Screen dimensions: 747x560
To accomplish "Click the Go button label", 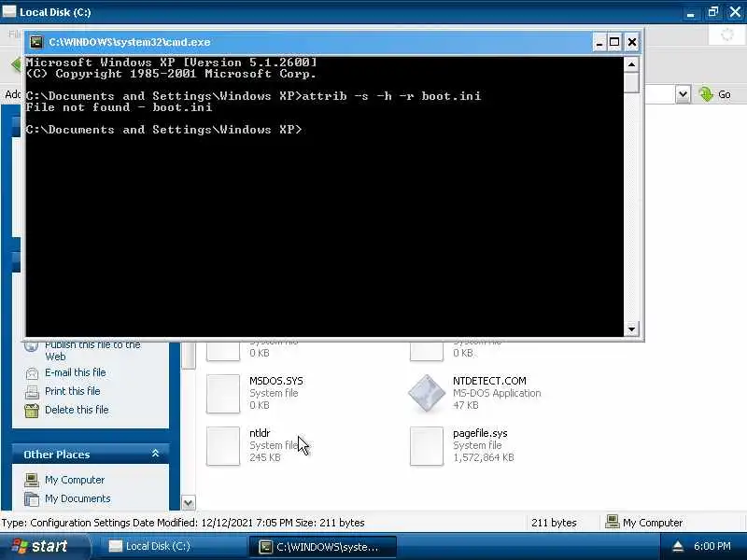I will tap(725, 94).
